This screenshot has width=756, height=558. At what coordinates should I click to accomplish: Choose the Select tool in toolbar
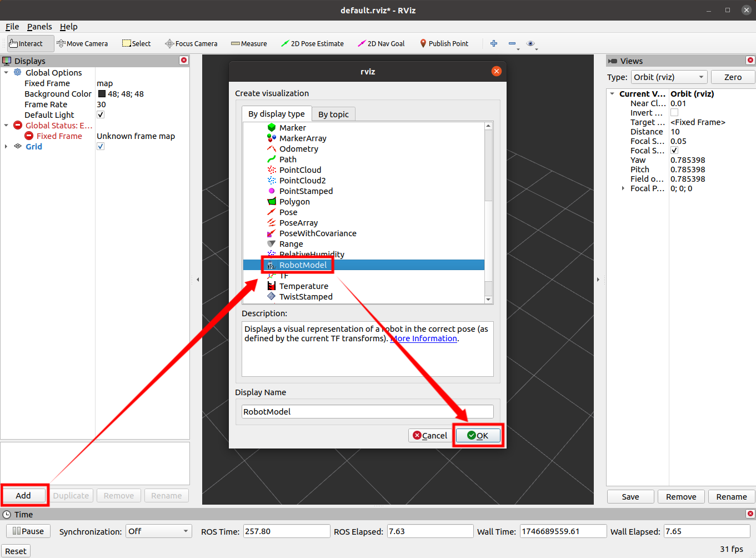pyautogui.click(x=137, y=43)
